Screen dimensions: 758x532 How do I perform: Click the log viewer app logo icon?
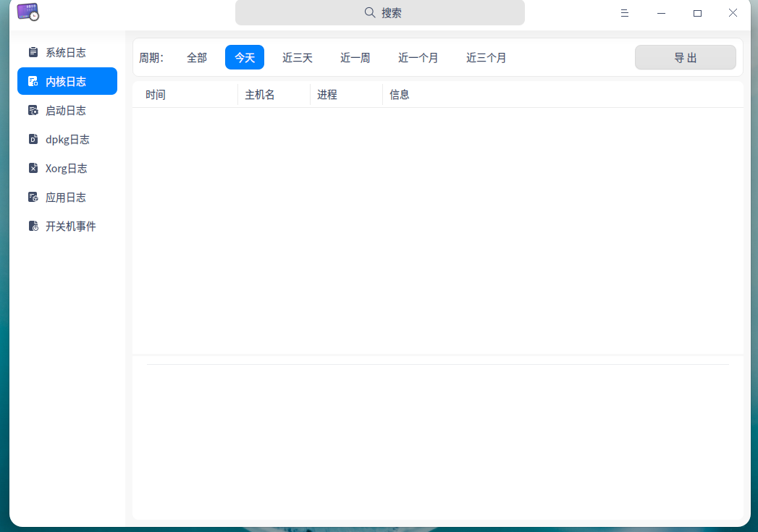(x=28, y=12)
